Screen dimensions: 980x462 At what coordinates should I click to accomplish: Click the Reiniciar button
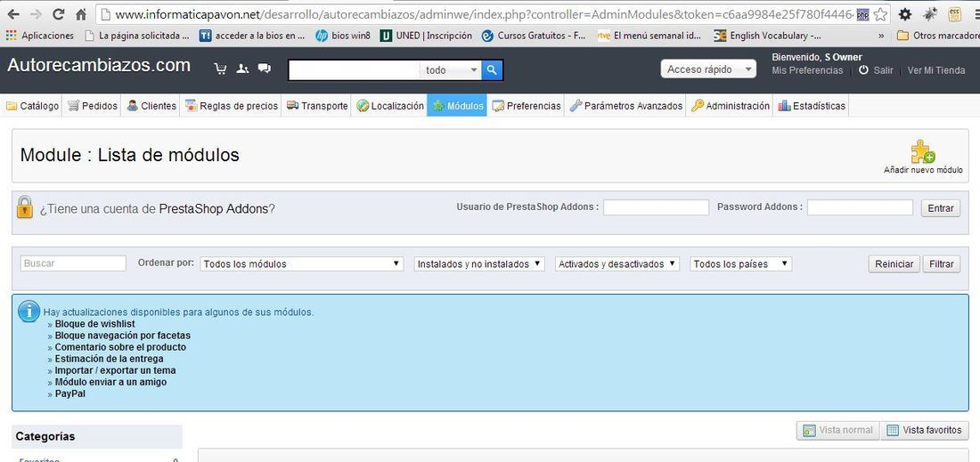click(x=894, y=264)
